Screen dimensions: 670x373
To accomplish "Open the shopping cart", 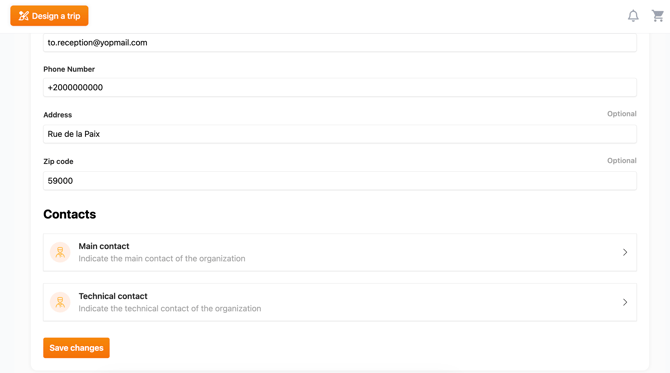I will [658, 16].
